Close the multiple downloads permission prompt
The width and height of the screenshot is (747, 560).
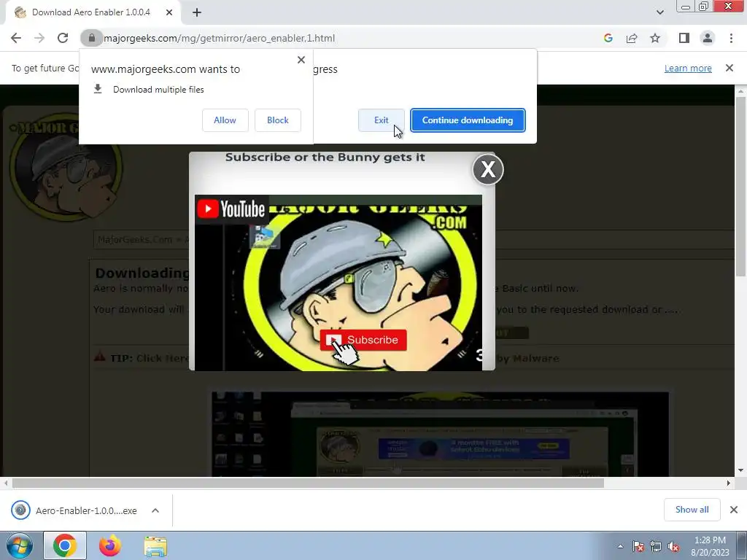coord(301,60)
